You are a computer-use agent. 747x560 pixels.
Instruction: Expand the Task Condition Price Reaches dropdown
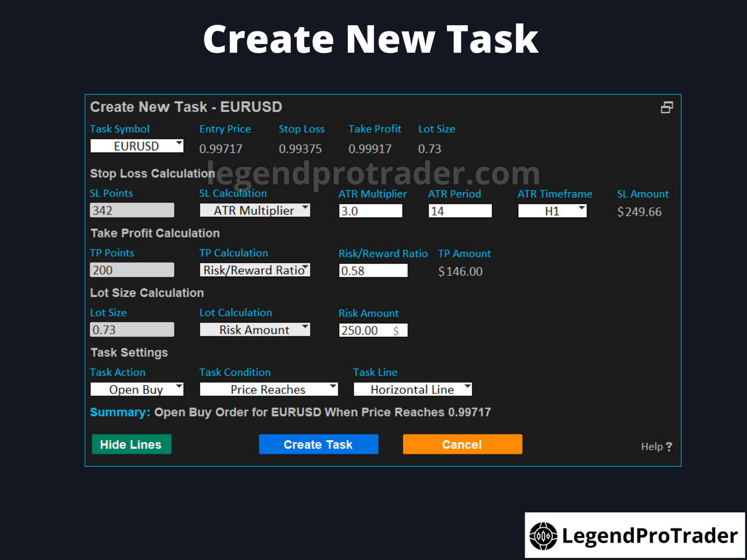[269, 390]
